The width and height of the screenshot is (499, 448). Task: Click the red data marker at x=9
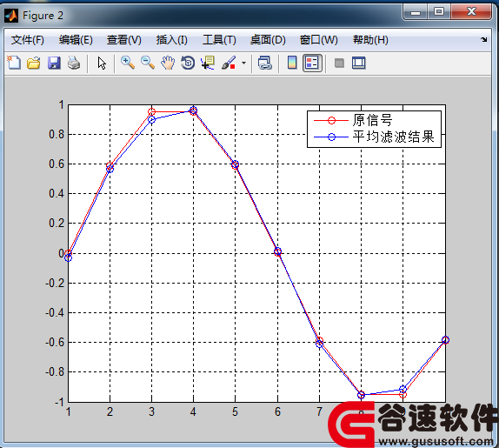403,395
